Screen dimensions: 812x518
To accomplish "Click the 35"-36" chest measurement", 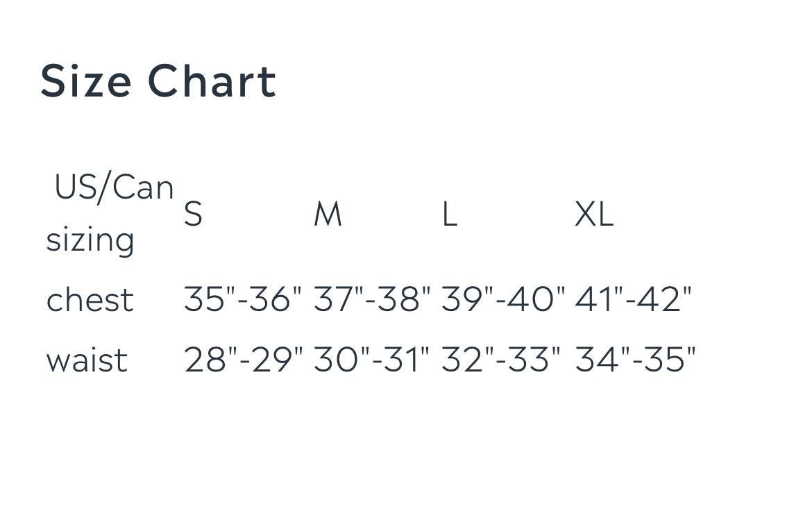I will click(x=244, y=300).
